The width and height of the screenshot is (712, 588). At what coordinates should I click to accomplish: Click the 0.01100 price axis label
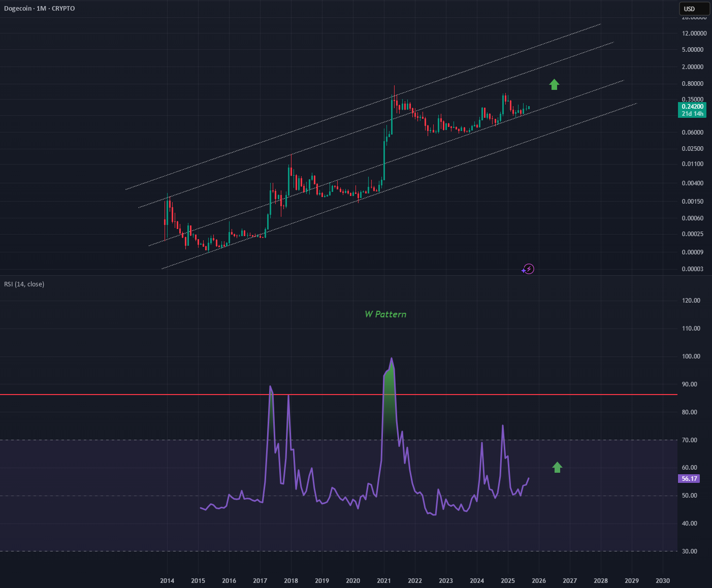[x=693, y=164]
